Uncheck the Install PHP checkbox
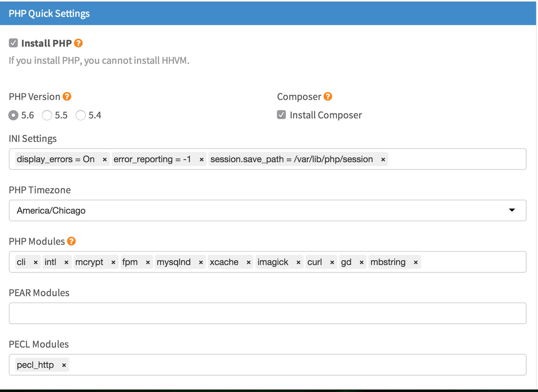The image size is (538, 392). [13, 43]
